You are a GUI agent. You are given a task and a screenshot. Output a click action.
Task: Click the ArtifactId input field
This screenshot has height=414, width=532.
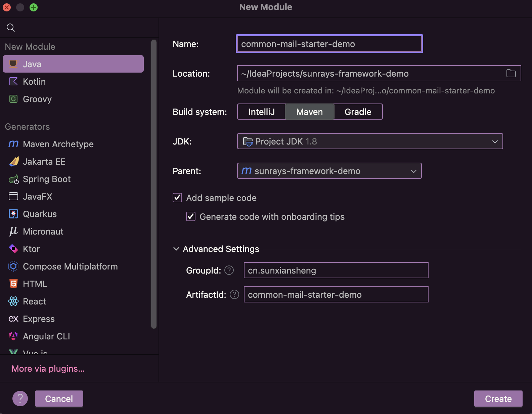pos(336,294)
